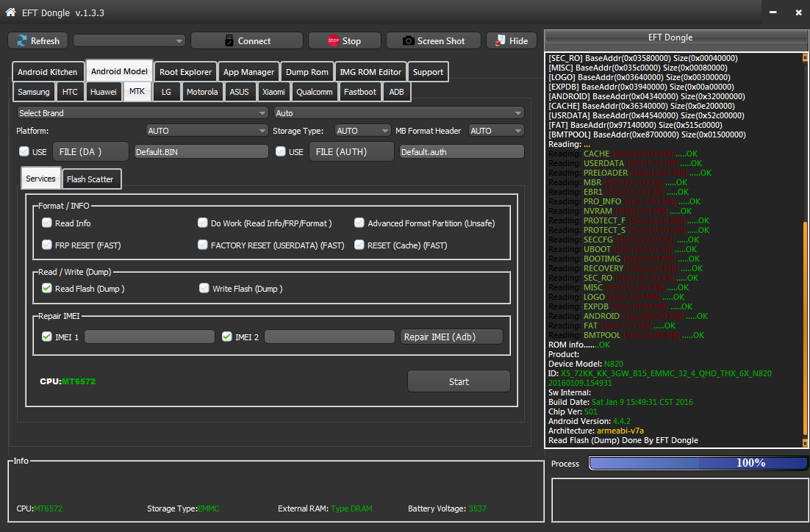Click the Screen Shot button

click(434, 41)
